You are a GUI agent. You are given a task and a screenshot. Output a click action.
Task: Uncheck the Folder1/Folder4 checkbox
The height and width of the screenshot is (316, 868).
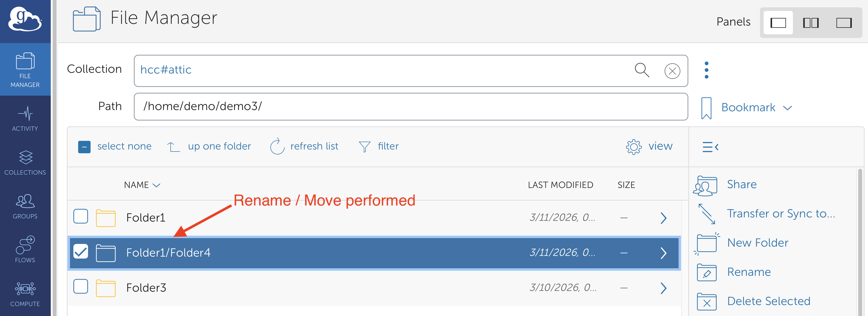(81, 252)
